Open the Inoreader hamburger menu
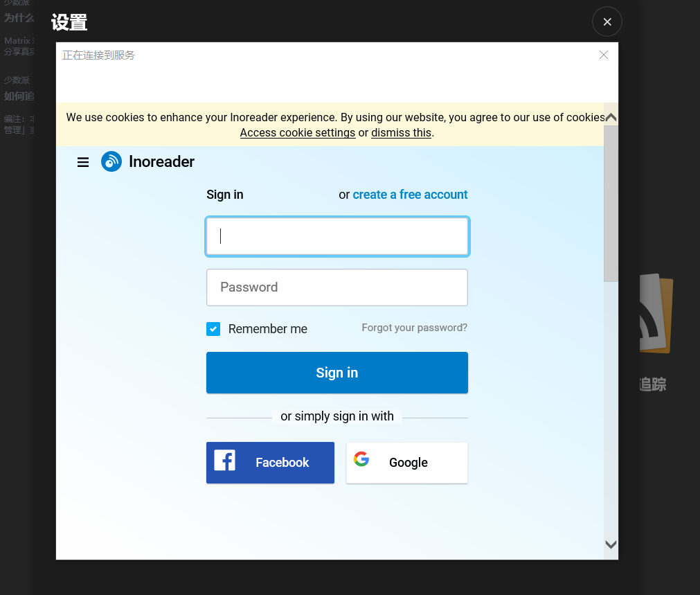 click(82, 162)
